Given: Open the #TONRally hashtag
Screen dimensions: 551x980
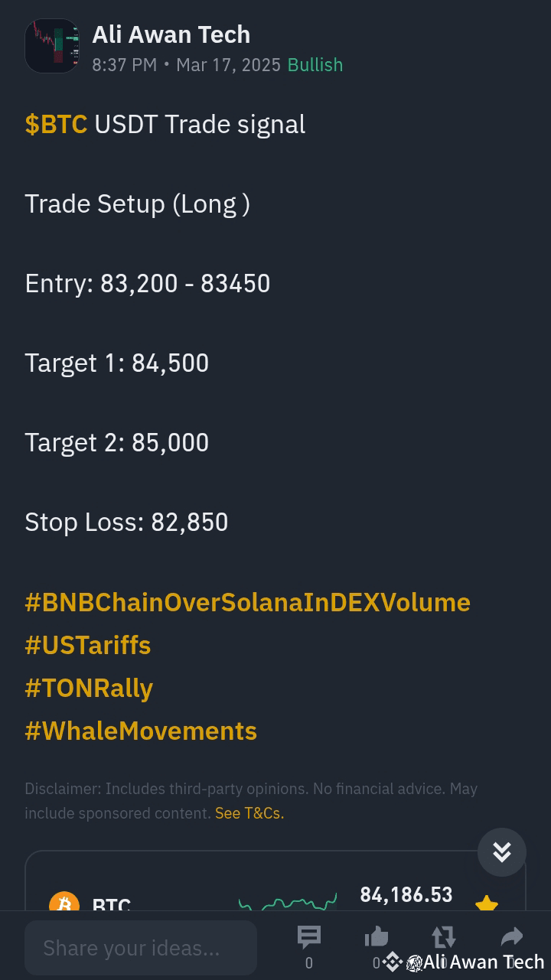Looking at the screenshot, I should point(89,688).
